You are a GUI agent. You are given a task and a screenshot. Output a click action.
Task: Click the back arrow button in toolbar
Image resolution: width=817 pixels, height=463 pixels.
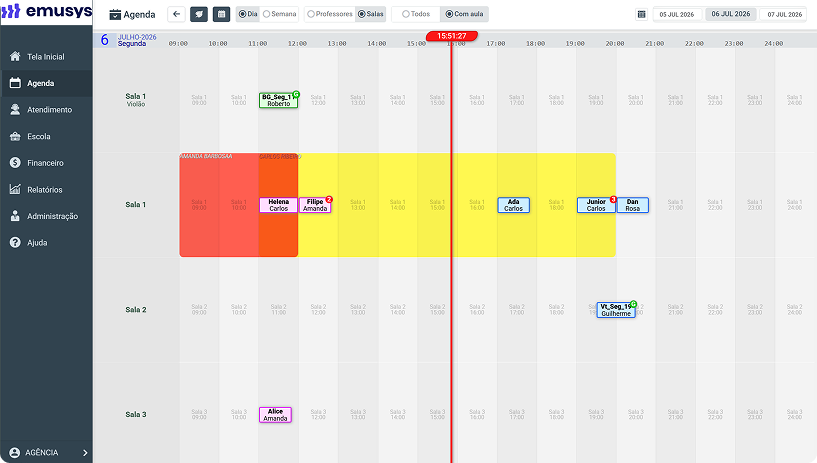176,14
